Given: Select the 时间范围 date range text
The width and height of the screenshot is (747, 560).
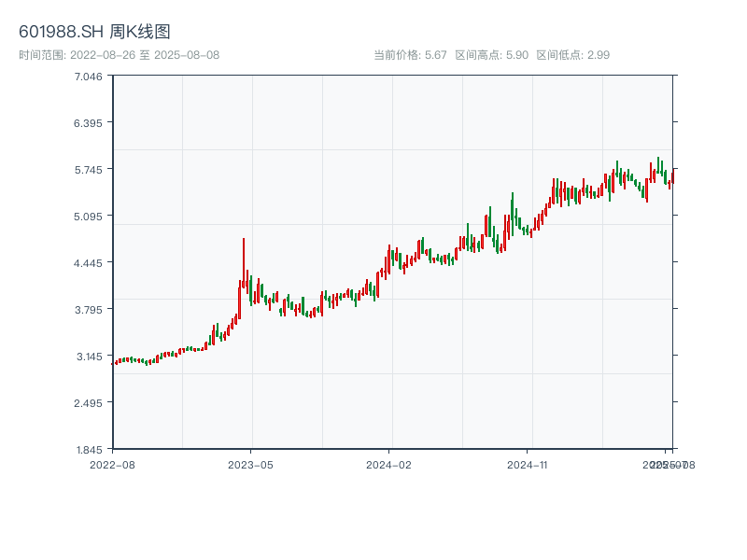Looking at the screenshot, I should [119, 55].
